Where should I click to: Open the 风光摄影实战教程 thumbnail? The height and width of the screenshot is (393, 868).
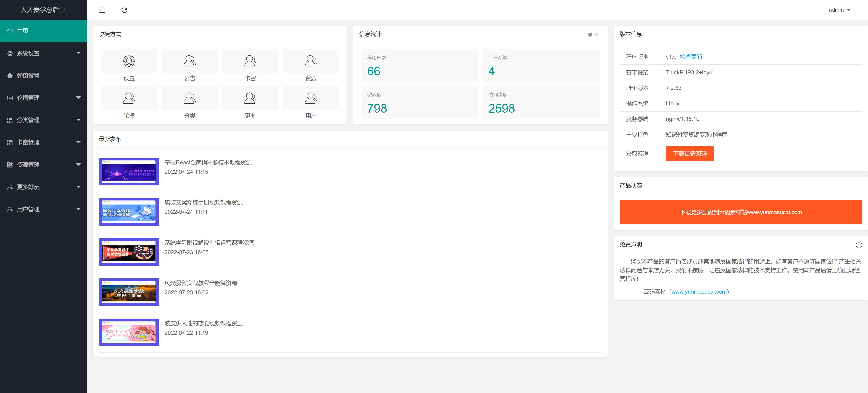(129, 292)
